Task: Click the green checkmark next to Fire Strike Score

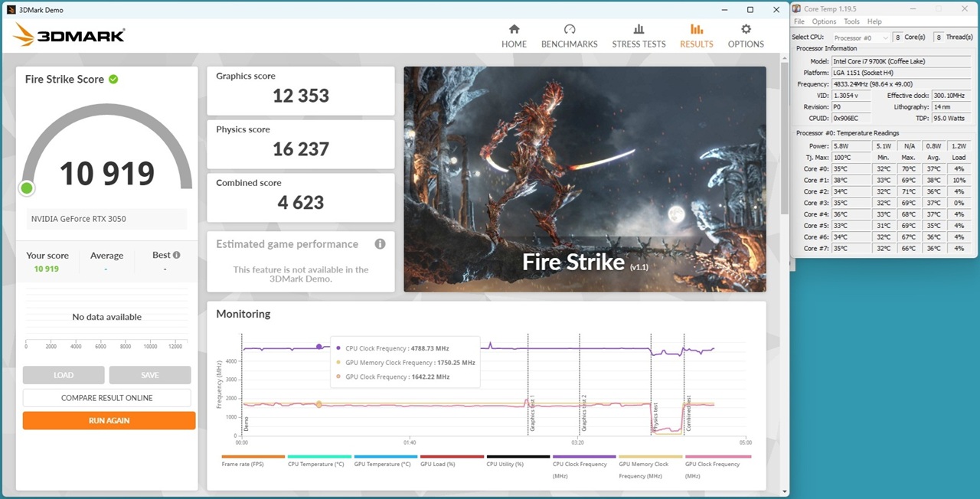Action: point(113,79)
